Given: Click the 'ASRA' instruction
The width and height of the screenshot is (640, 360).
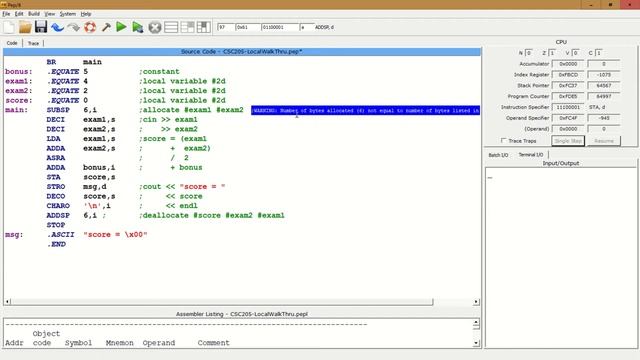Looking at the screenshot, I should [56, 158].
